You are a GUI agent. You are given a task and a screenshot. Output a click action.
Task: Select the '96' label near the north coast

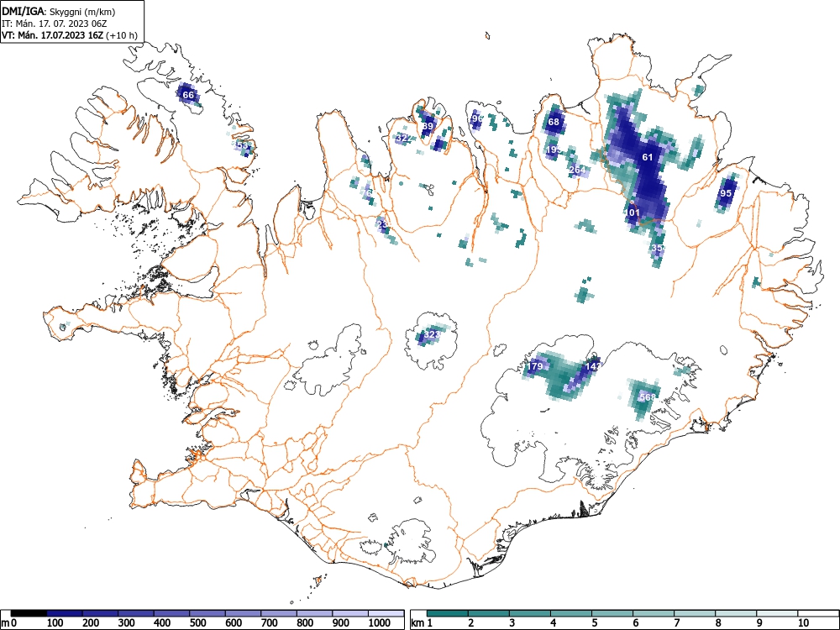477,118
